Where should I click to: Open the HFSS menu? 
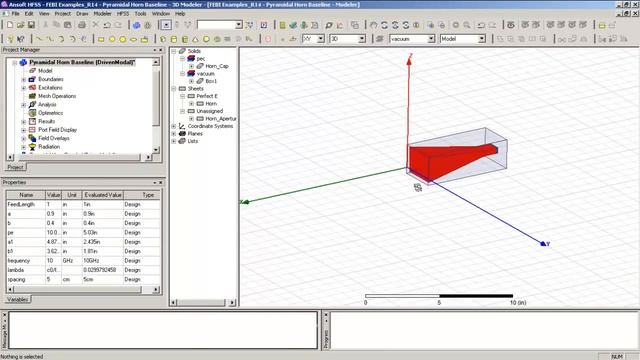[123, 13]
